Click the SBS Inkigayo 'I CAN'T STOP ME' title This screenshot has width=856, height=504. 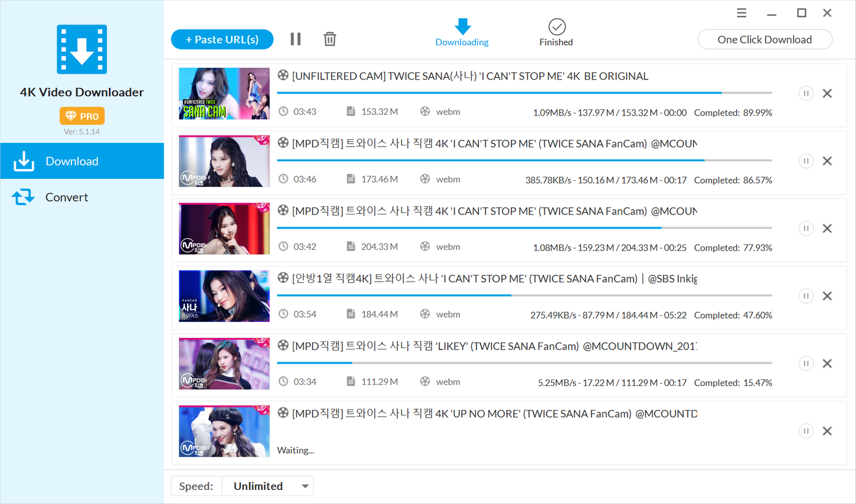[x=495, y=279]
